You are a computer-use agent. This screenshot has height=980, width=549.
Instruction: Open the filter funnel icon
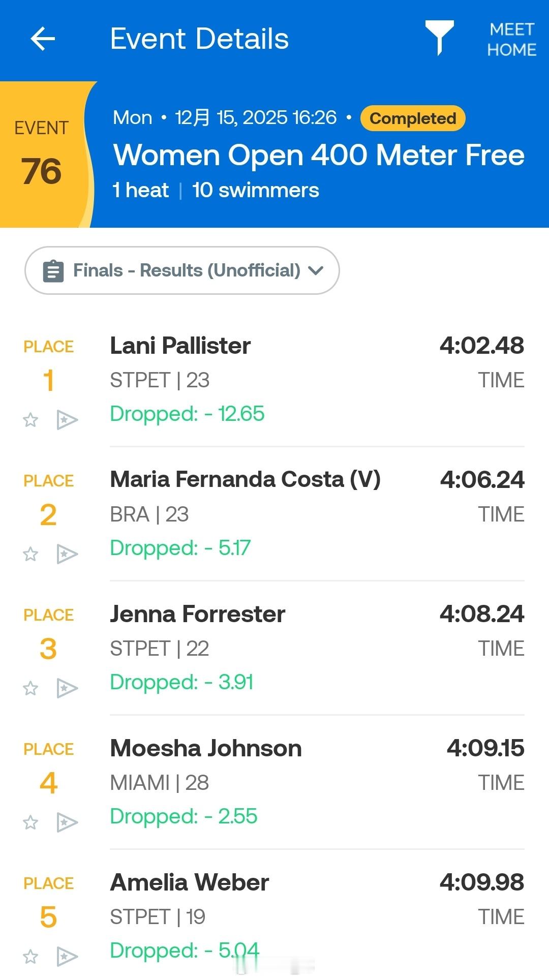pos(440,38)
